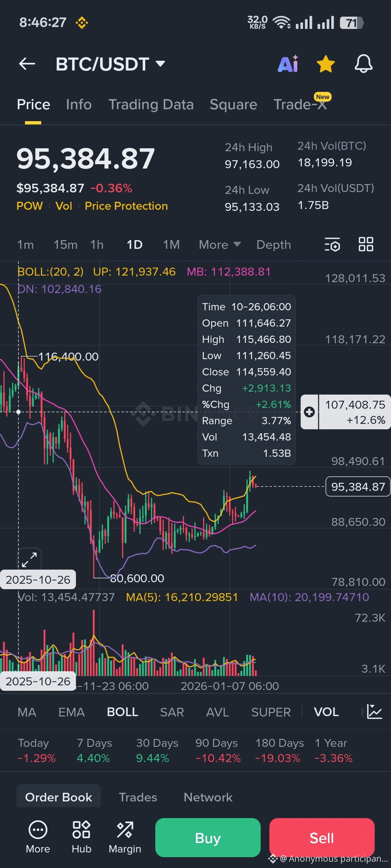Tap the Price Protection tag
391x868 pixels.
point(126,206)
